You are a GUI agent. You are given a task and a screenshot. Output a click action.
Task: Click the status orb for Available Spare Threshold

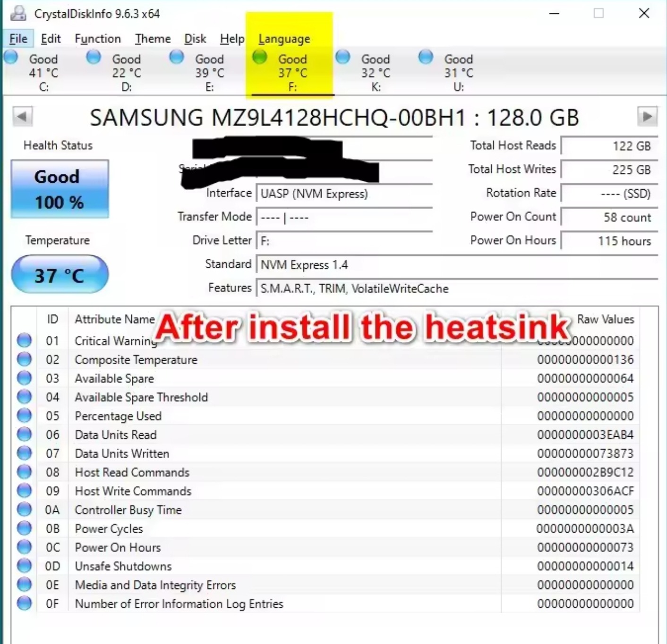click(x=24, y=397)
